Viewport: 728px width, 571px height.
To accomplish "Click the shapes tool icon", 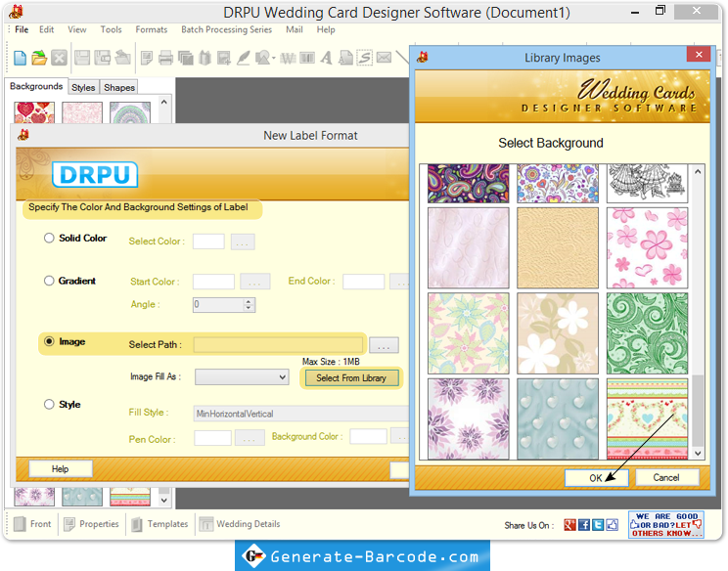I will coord(263,58).
